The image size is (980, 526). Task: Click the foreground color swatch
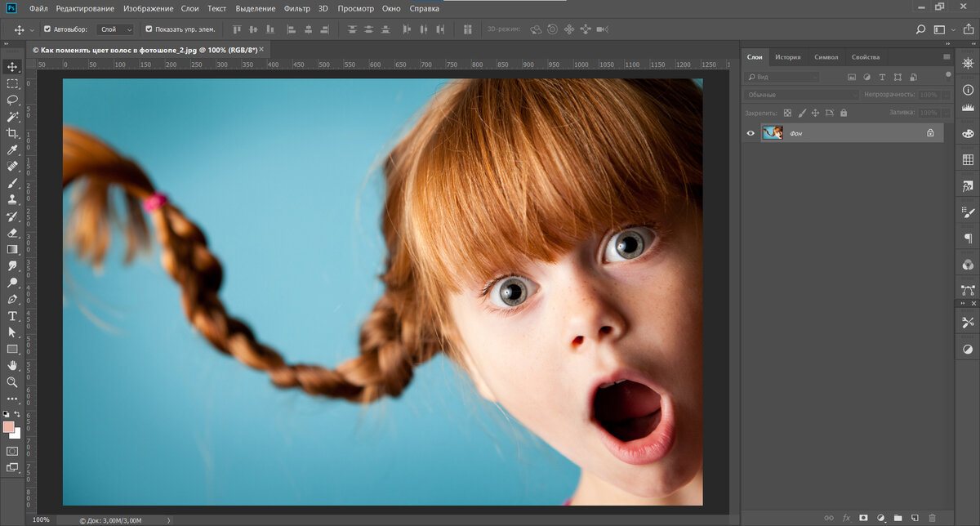[x=9, y=427]
